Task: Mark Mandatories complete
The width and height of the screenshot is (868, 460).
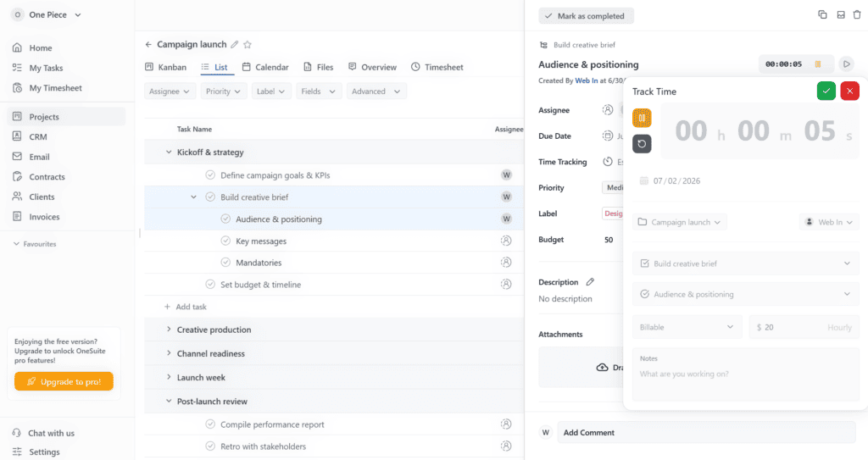Action: pyautogui.click(x=225, y=263)
